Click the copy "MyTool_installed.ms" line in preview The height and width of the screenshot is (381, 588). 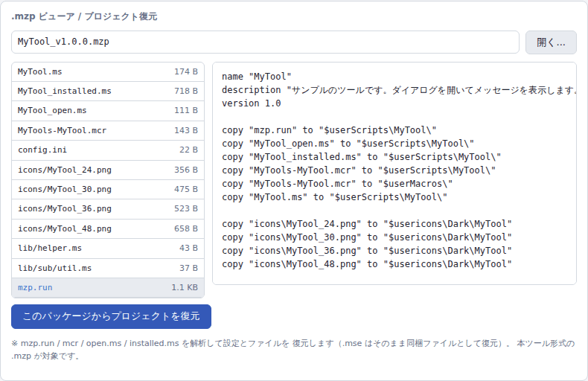tap(361, 157)
